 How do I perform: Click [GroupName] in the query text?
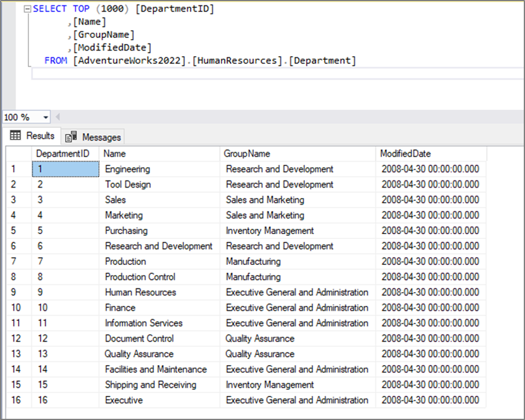(x=103, y=34)
